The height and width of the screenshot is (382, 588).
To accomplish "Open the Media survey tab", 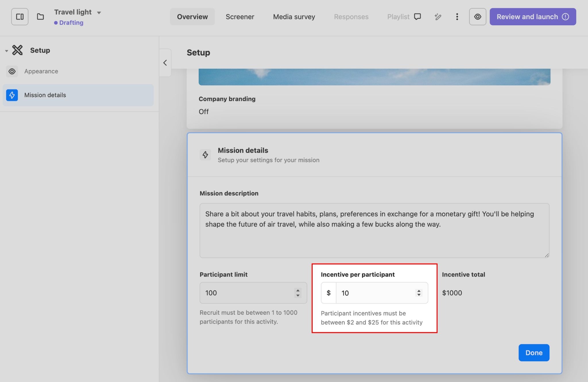I will (294, 17).
